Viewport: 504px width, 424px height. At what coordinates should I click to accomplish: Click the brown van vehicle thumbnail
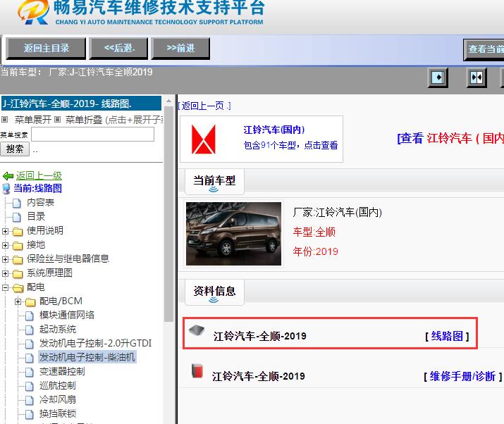(234, 234)
